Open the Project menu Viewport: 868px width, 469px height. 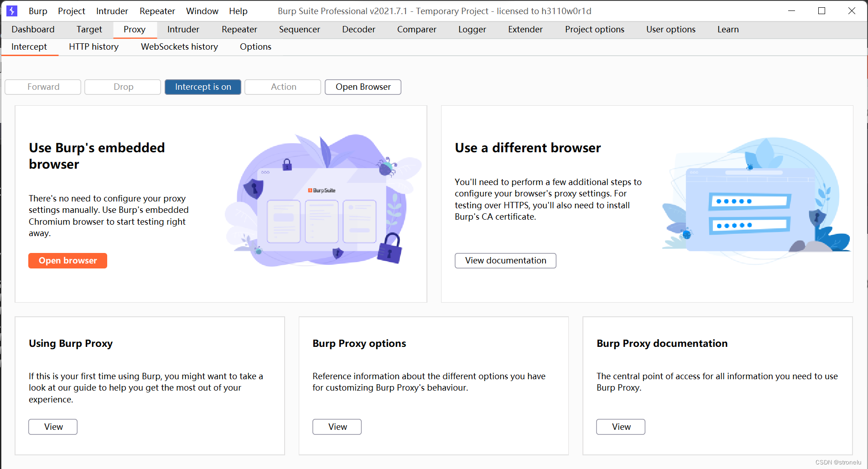coord(72,11)
